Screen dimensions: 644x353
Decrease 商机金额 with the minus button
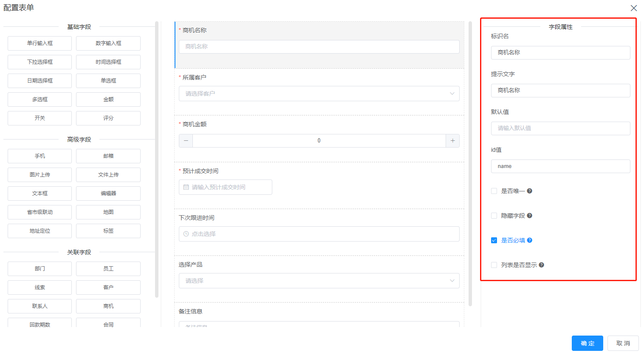pos(186,141)
